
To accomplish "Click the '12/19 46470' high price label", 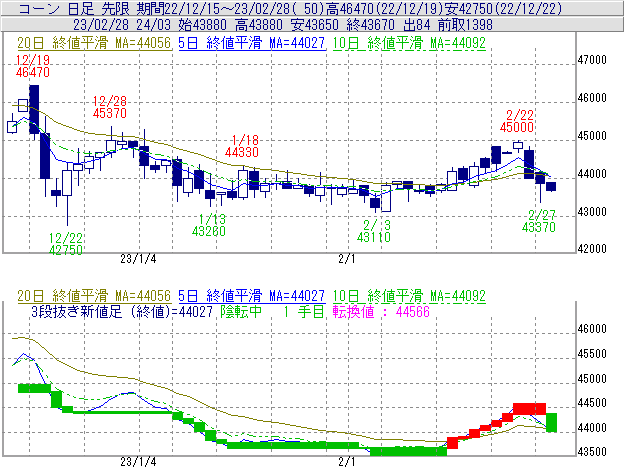I will click(33, 66).
